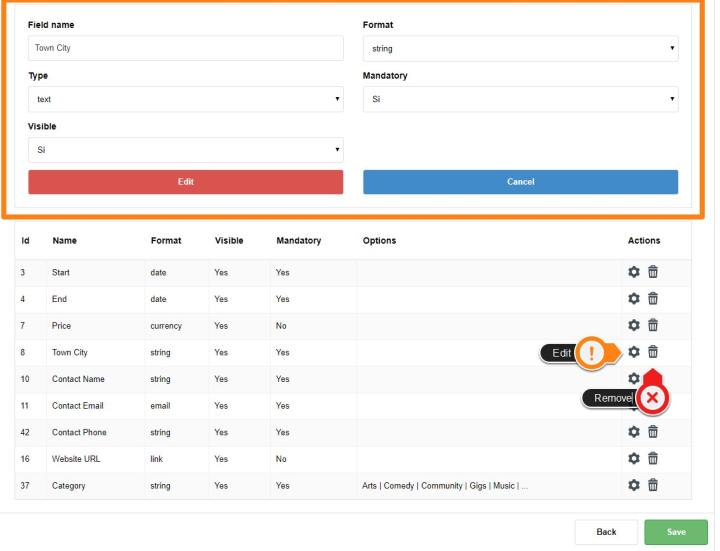Open the Mandatory dropdown in the form

(520, 99)
